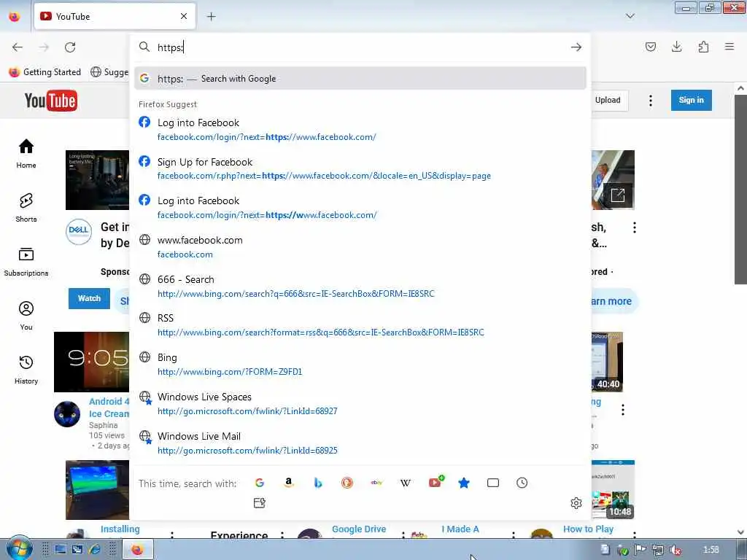Search in open Tabs icon
Image resolution: width=747 pixels, height=560 pixels.
click(x=493, y=483)
